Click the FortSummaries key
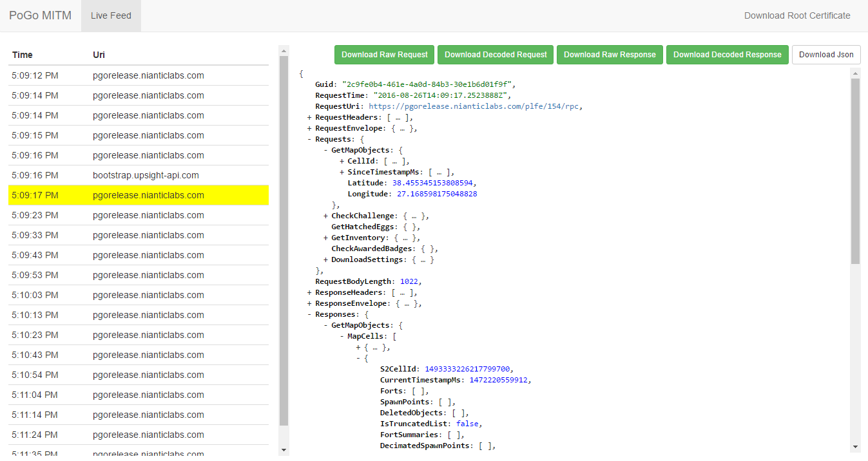 (409, 435)
